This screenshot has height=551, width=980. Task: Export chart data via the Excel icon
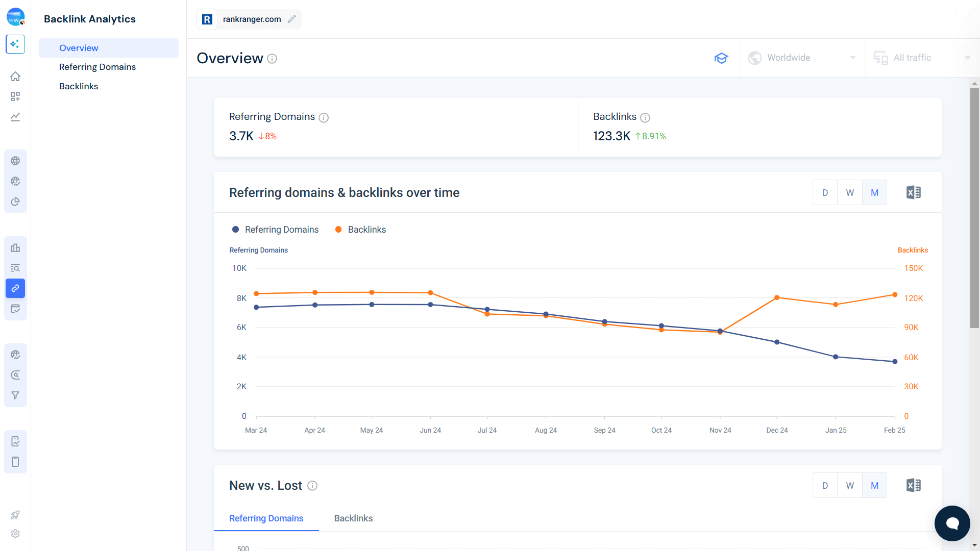[x=913, y=192]
